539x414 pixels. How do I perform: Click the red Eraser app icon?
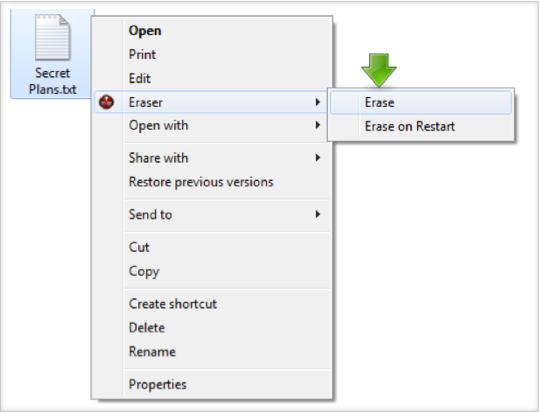click(x=106, y=102)
